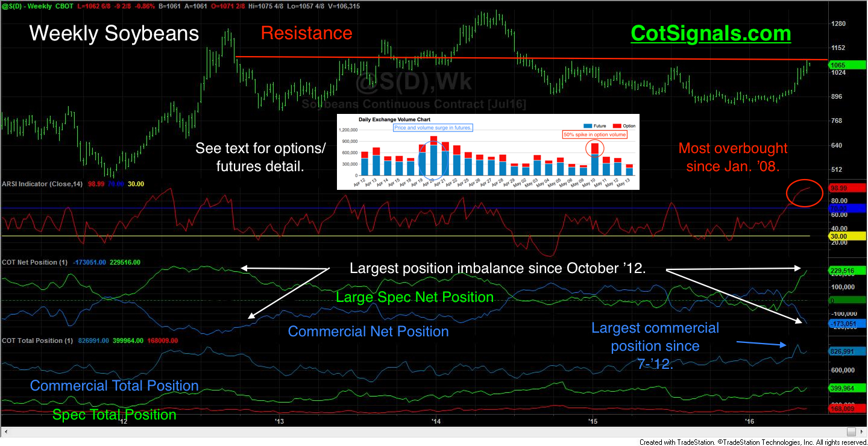This screenshot has width=868, height=446.
Task: Click the red circle around May 10 bar
Action: (x=595, y=148)
